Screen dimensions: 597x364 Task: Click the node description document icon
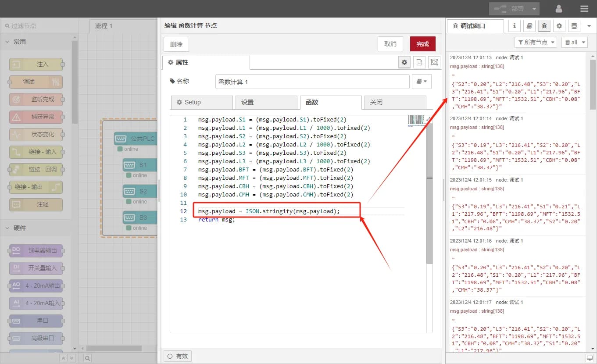click(x=419, y=62)
